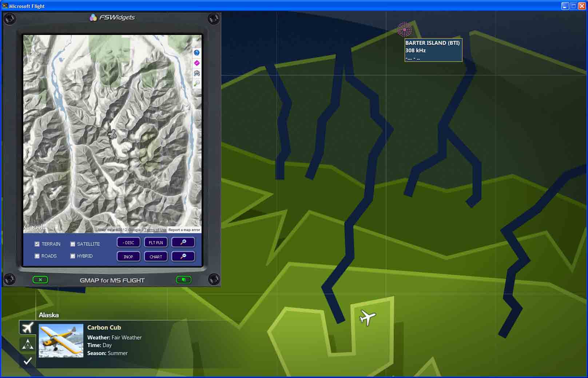The image size is (588, 378).
Task: Enable the SATELLITE checkbox
Action: [x=72, y=244]
